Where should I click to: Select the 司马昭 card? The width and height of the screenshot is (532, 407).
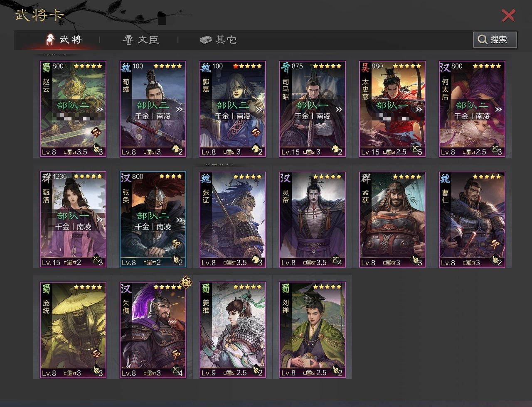pos(313,109)
